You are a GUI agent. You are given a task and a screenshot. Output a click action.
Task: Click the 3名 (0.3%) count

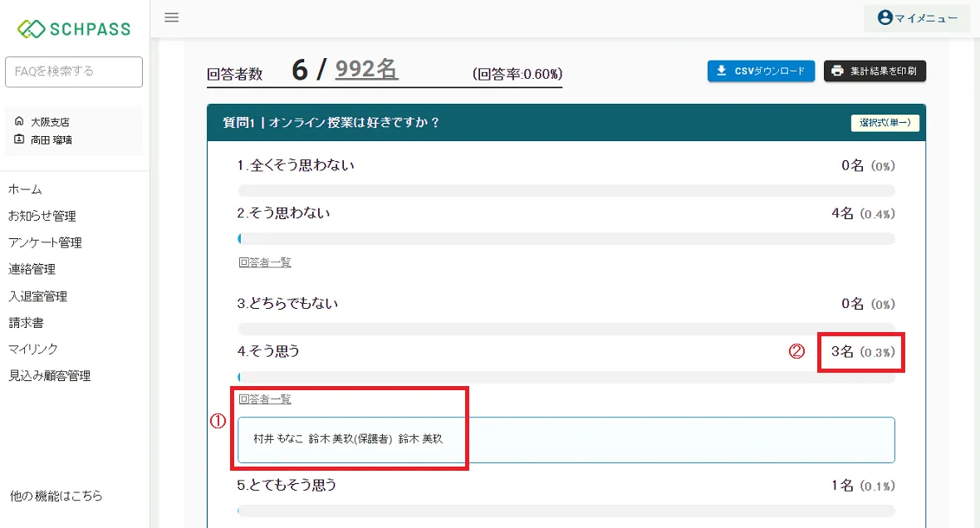[863, 352]
